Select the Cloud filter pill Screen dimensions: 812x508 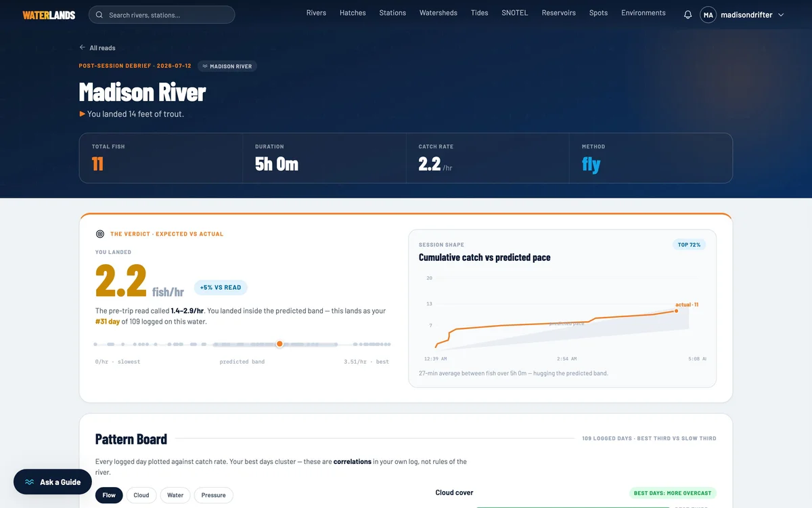(x=141, y=495)
